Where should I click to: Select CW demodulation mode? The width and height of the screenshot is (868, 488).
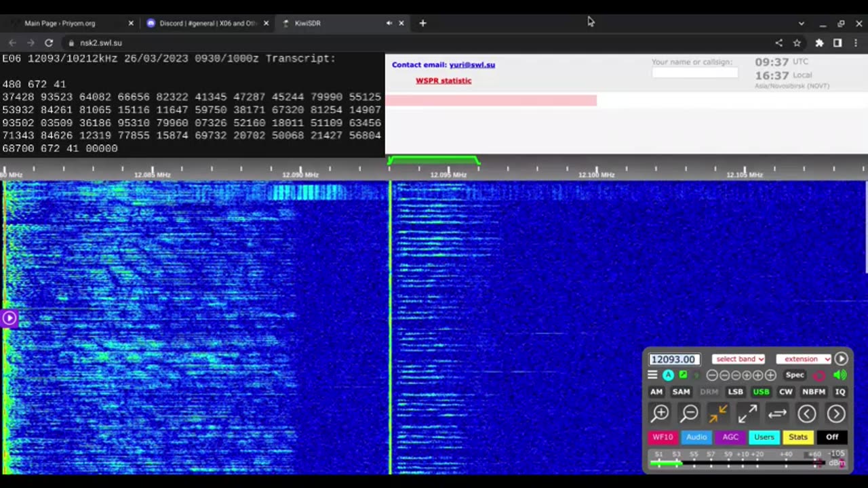785,392
